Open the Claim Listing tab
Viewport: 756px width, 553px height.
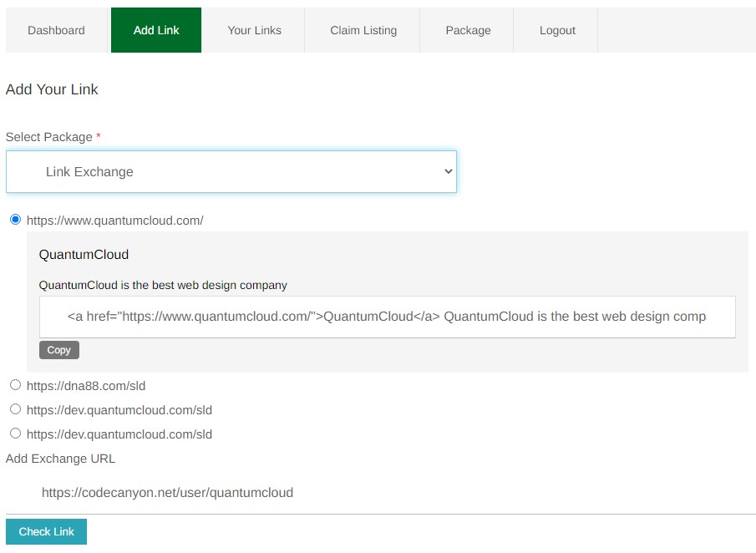pyautogui.click(x=363, y=30)
